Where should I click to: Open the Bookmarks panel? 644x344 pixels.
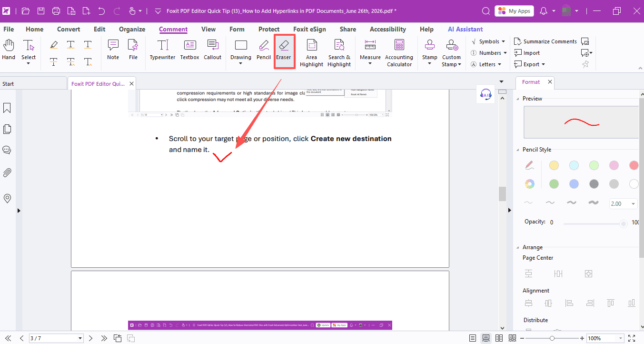[x=7, y=108]
